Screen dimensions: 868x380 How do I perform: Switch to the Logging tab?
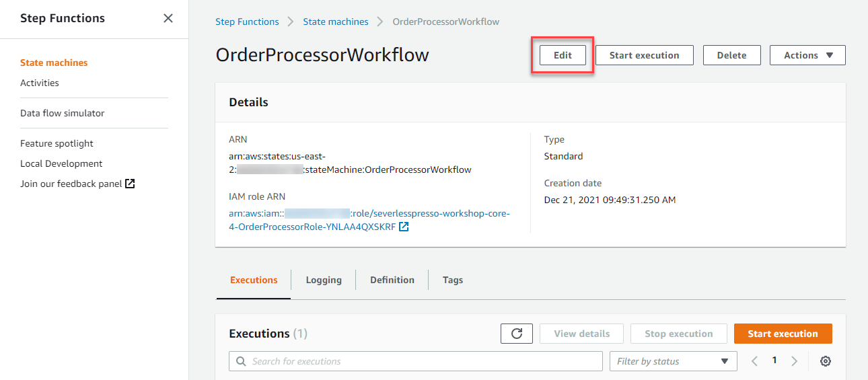coord(324,280)
